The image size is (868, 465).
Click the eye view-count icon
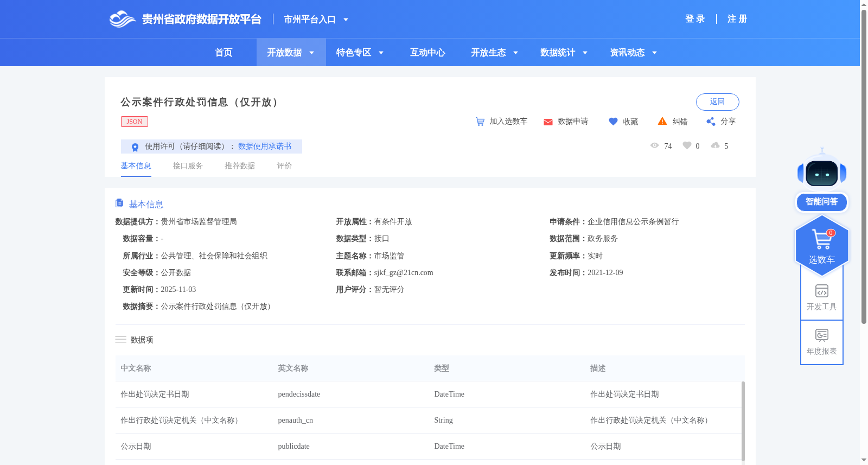655,145
